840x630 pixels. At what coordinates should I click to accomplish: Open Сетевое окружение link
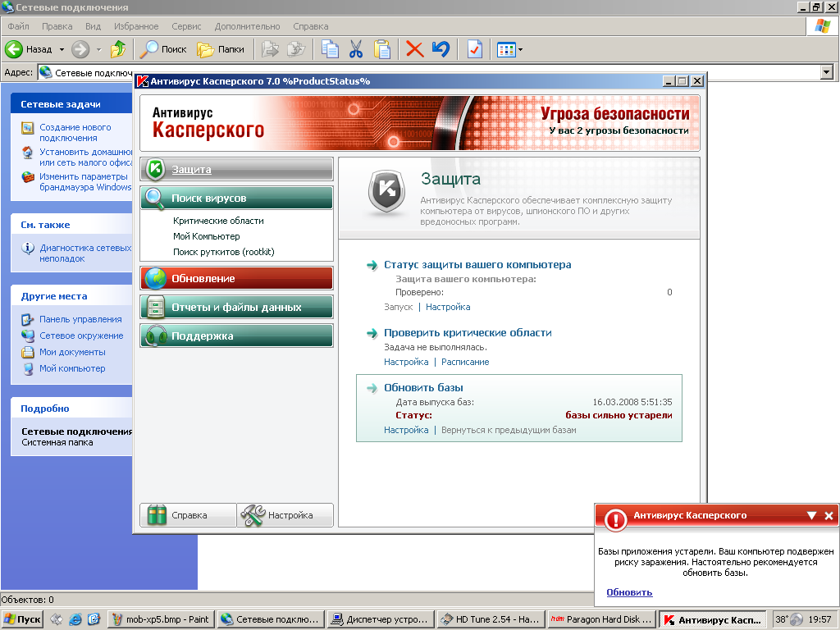[x=81, y=336]
